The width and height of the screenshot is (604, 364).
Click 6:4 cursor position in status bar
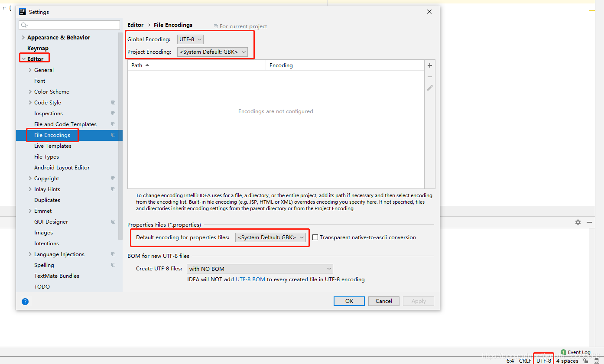click(x=510, y=361)
